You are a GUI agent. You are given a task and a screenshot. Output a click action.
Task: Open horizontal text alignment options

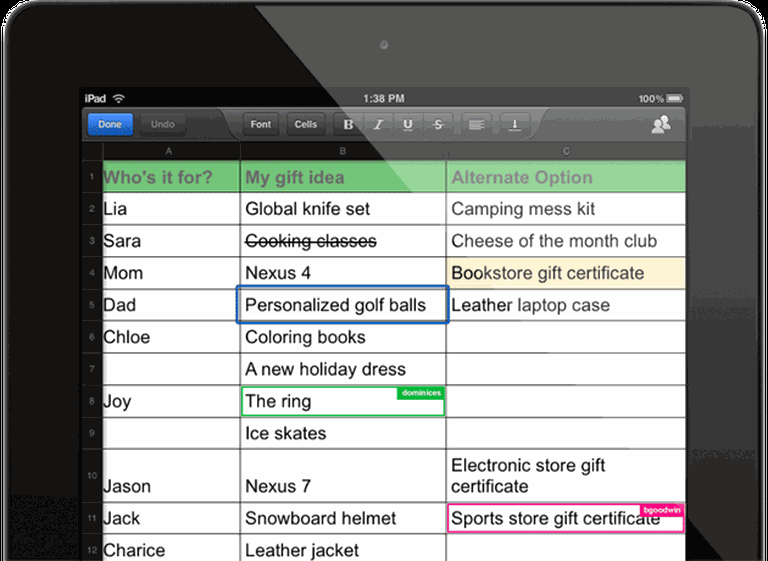(x=477, y=125)
